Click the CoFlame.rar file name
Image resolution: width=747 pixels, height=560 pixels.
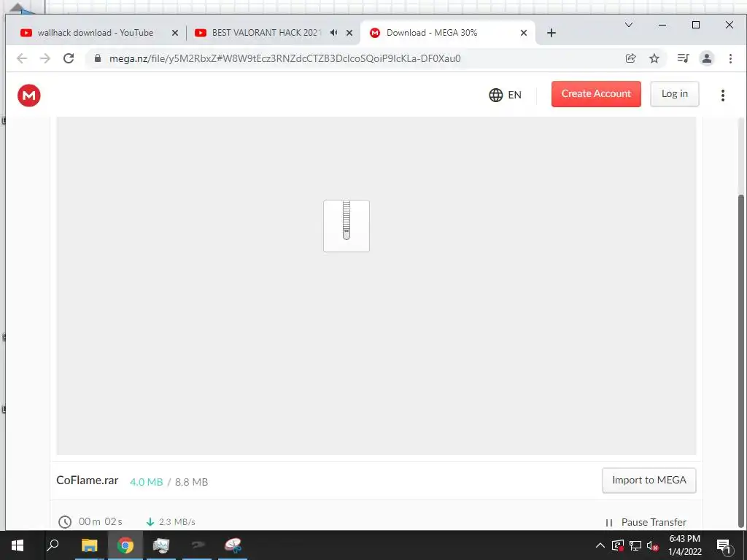point(88,480)
